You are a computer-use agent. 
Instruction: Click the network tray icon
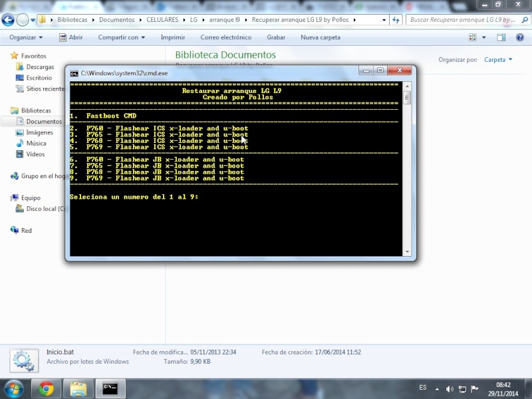462,389
